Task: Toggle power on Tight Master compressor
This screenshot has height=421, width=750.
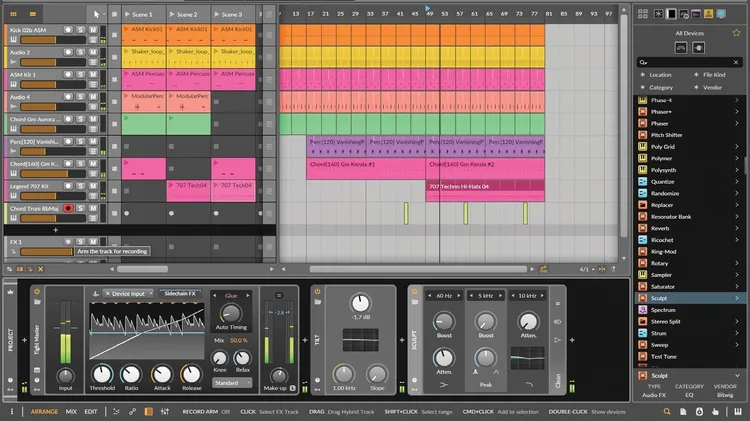Action: [x=37, y=291]
